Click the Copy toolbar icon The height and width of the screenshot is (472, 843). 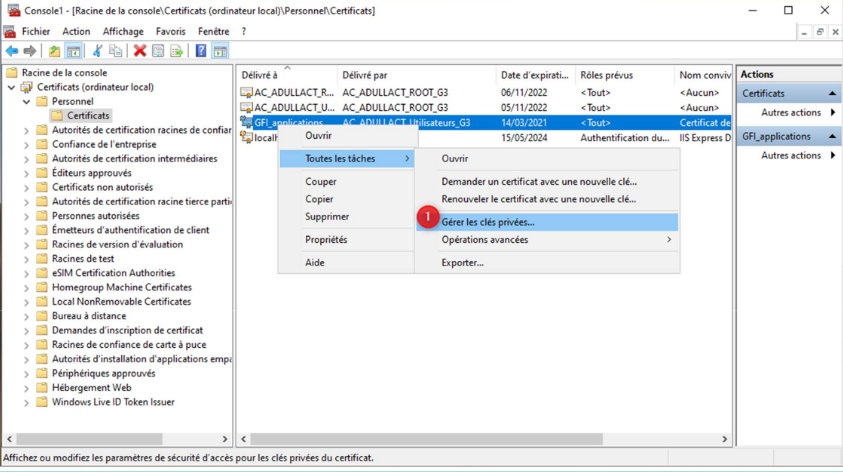tap(115, 51)
